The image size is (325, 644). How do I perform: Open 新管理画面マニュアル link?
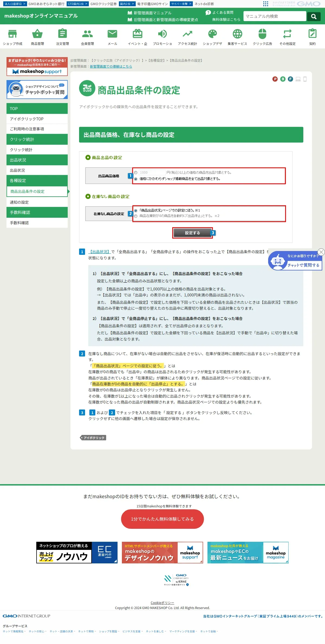click(149, 13)
